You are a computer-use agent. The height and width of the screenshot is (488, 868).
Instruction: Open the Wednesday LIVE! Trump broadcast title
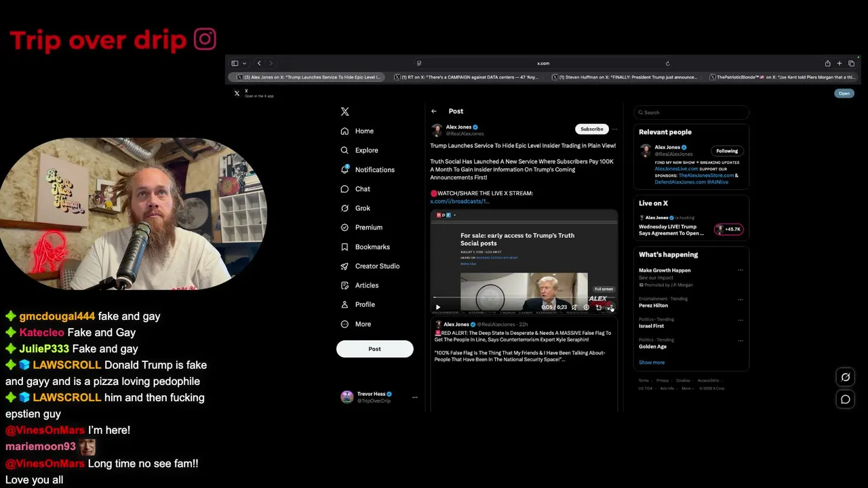[x=671, y=230]
